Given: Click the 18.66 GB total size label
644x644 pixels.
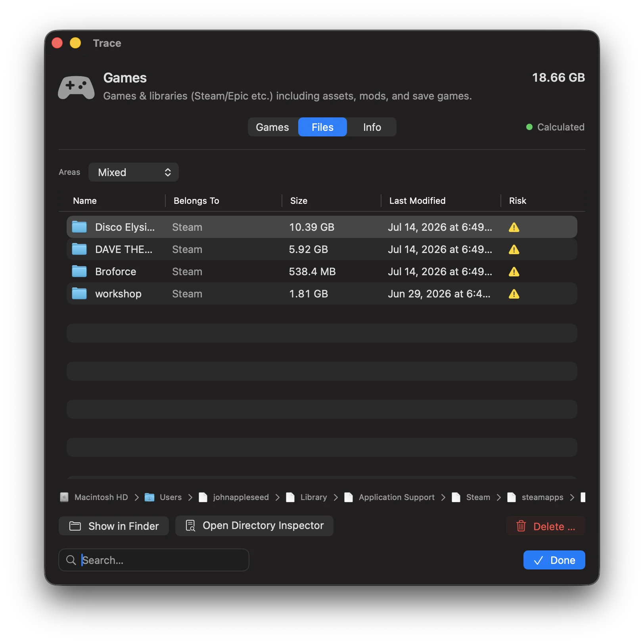Looking at the screenshot, I should 558,77.
